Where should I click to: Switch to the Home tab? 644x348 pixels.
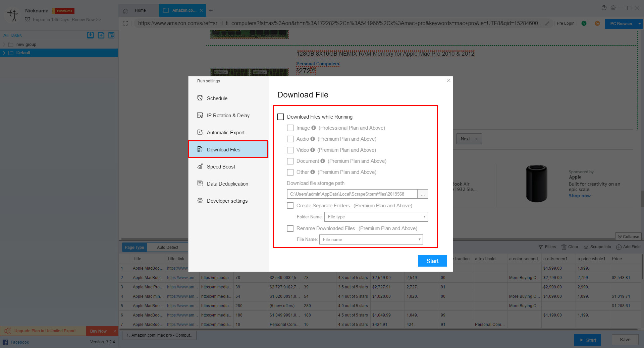pos(140,10)
